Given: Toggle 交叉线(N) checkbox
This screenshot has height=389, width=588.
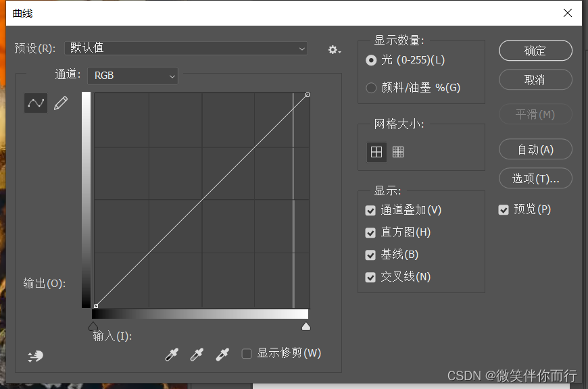Looking at the screenshot, I should [370, 278].
